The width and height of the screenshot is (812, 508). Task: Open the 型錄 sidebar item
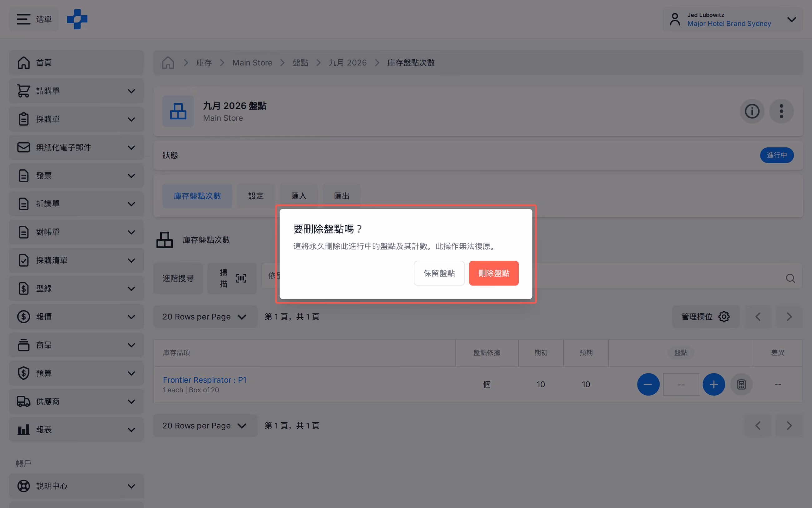pyautogui.click(x=76, y=289)
